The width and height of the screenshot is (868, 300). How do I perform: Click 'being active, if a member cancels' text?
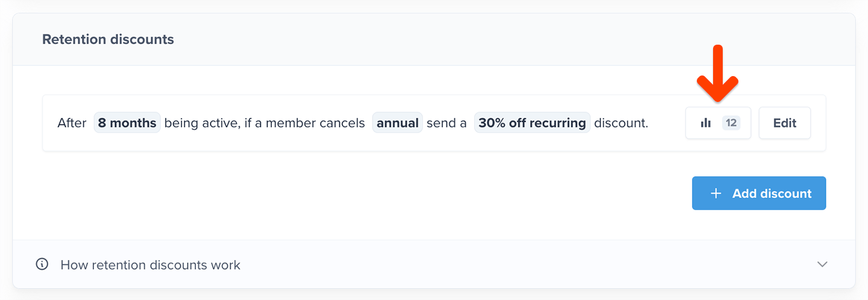(x=264, y=123)
